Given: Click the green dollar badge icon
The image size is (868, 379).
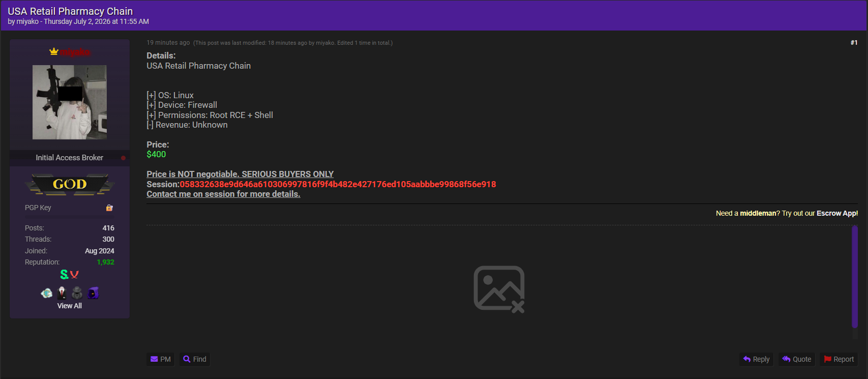Looking at the screenshot, I should [64, 275].
